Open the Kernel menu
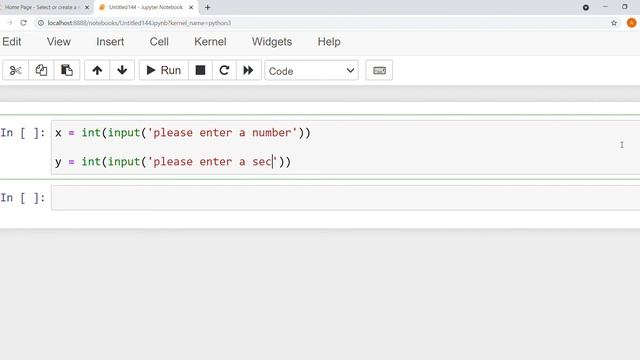Image resolution: width=640 pixels, height=360 pixels. point(210,42)
